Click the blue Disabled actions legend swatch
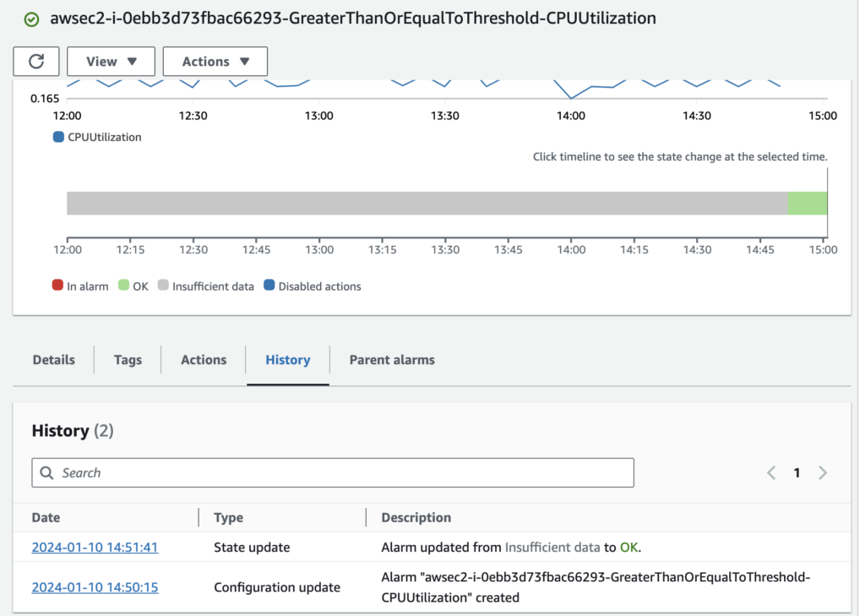 point(269,286)
